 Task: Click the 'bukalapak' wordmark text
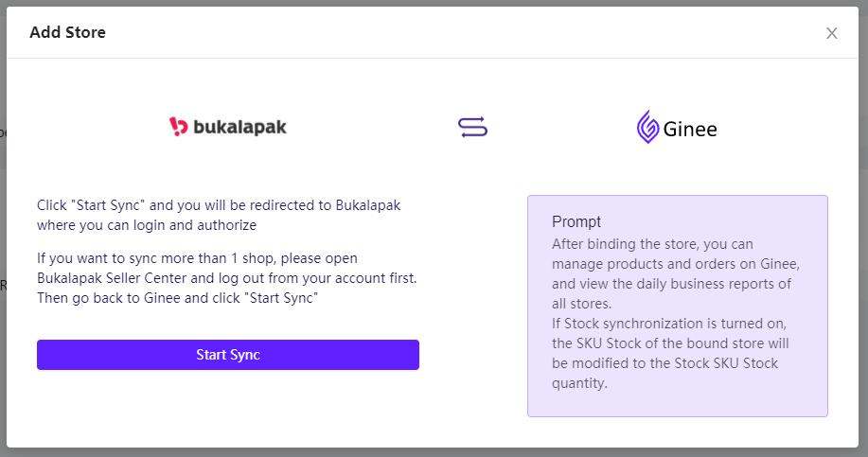(239, 127)
